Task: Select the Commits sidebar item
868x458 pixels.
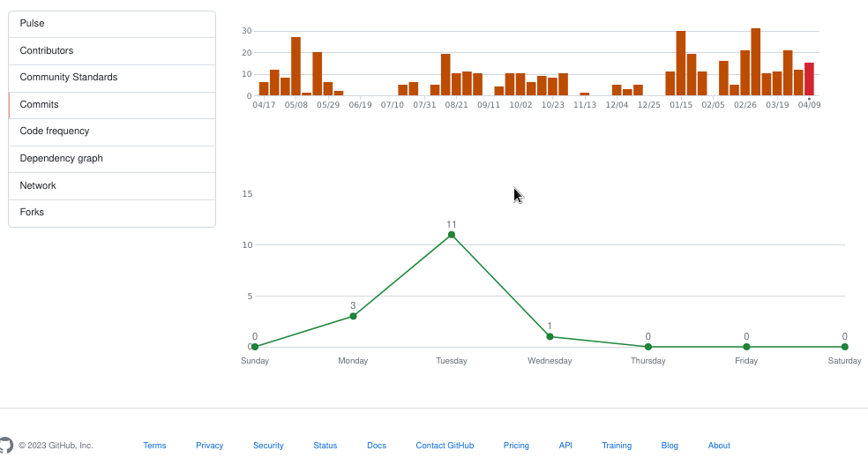Action: click(40, 105)
